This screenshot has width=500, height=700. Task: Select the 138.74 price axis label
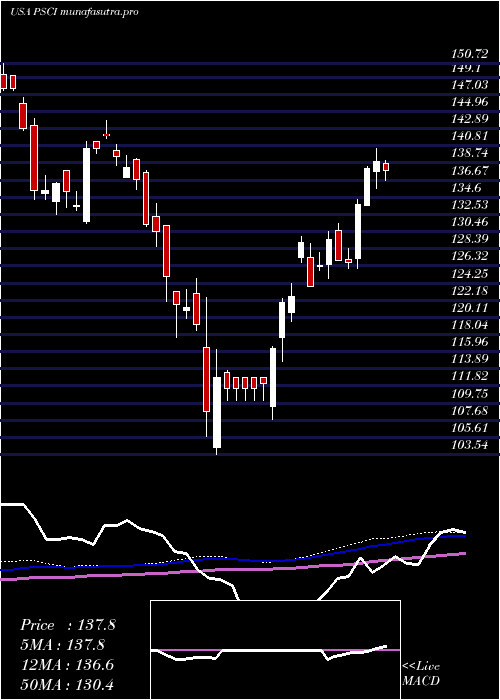(469, 153)
